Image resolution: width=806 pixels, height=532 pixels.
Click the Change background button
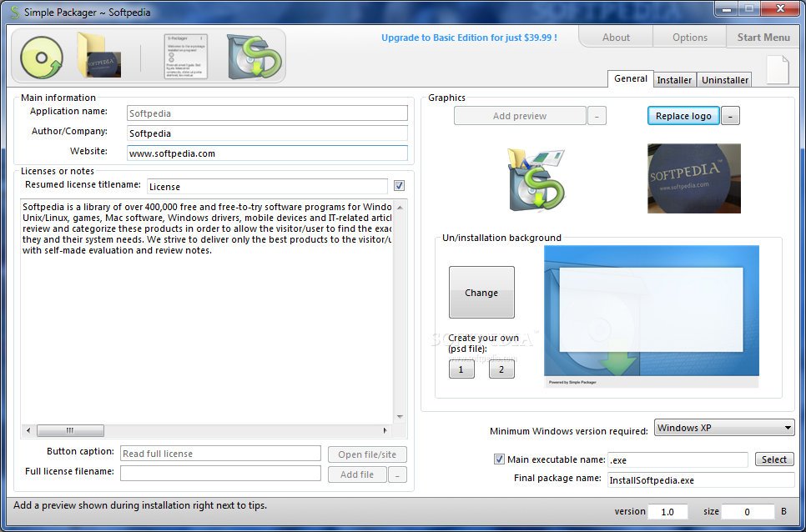481,292
